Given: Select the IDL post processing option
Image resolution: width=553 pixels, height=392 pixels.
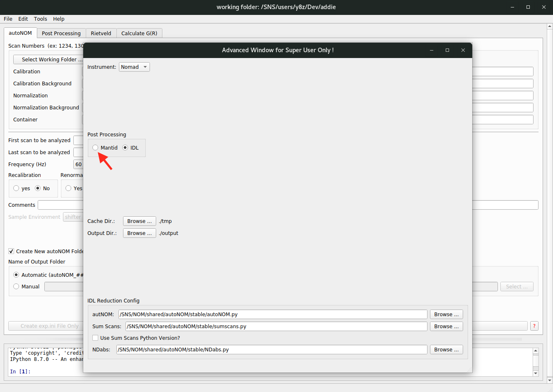Looking at the screenshot, I should tap(126, 148).
